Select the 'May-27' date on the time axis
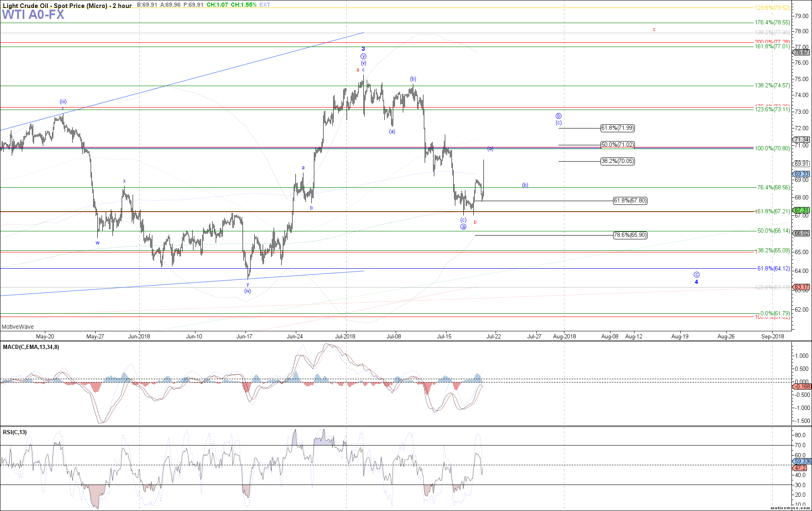Image resolution: width=812 pixels, height=511 pixels. point(95,336)
